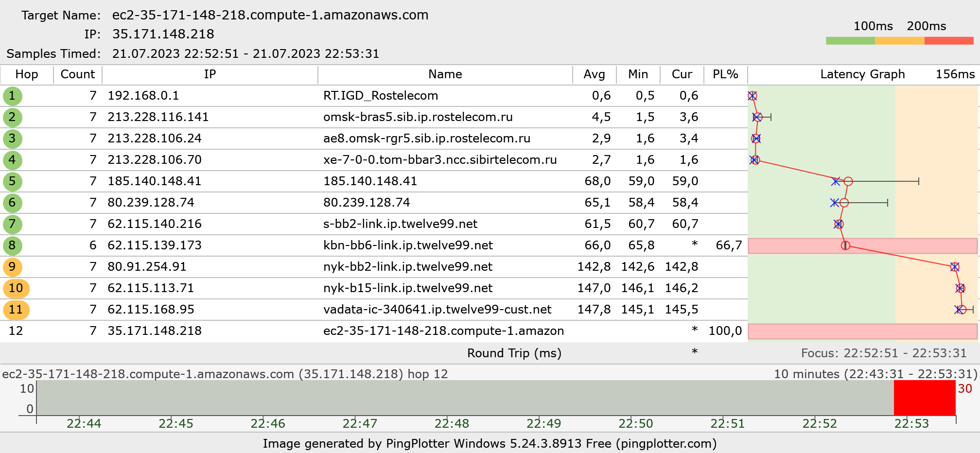This screenshot has height=453, width=980.
Task: Select IP address 80.91.254.91
Action: [147, 267]
